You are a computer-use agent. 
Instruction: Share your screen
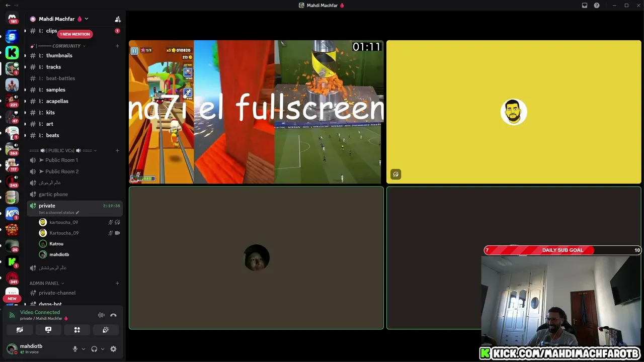point(48,330)
